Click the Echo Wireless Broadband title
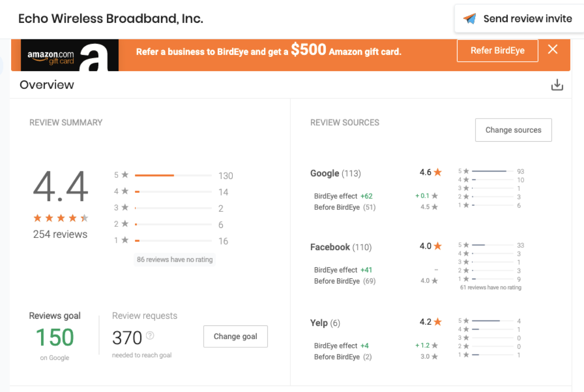The width and height of the screenshot is (584, 392). pos(111,18)
